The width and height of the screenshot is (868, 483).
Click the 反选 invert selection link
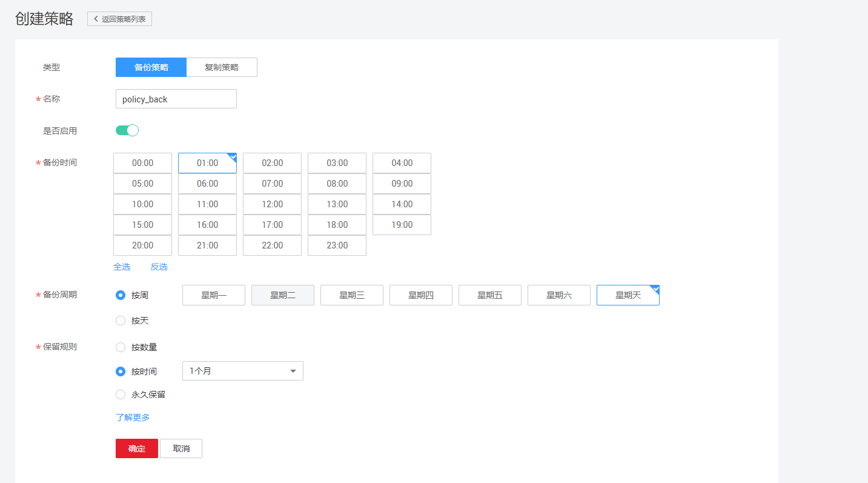click(159, 267)
